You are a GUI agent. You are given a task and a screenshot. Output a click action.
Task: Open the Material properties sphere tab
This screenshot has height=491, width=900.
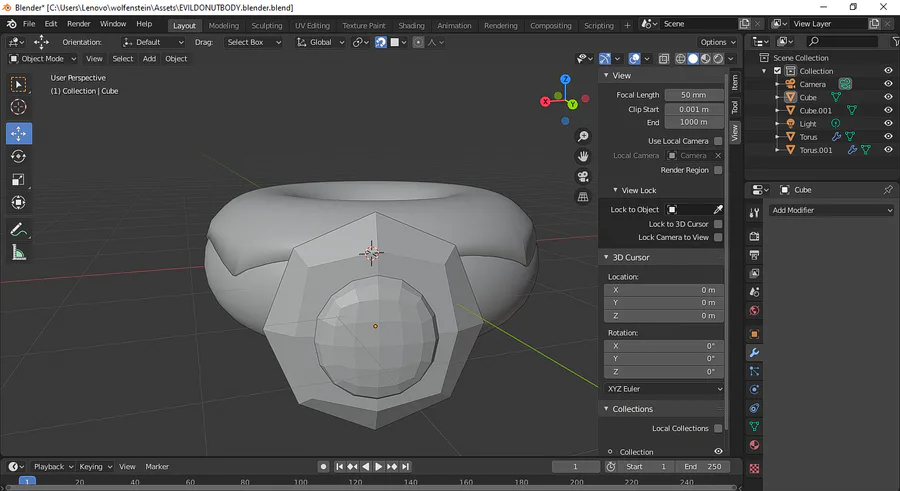[x=754, y=445]
